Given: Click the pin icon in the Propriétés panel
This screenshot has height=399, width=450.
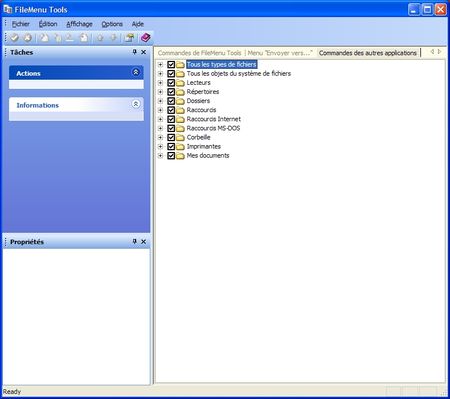Looking at the screenshot, I should pyautogui.click(x=134, y=241).
